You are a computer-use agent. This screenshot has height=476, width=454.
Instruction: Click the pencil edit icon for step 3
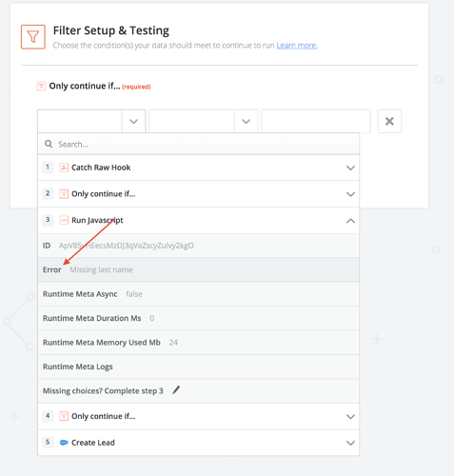coord(176,390)
